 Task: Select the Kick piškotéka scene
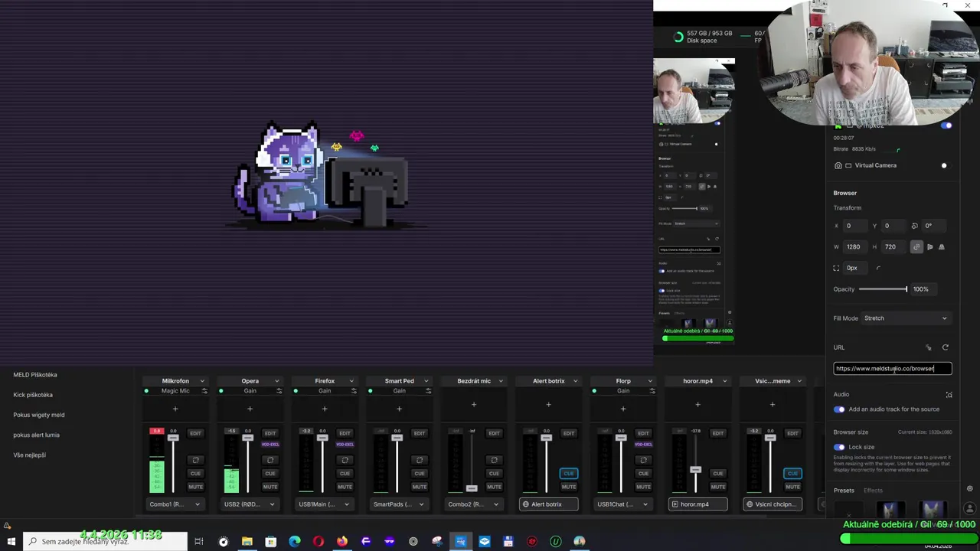pos(33,395)
